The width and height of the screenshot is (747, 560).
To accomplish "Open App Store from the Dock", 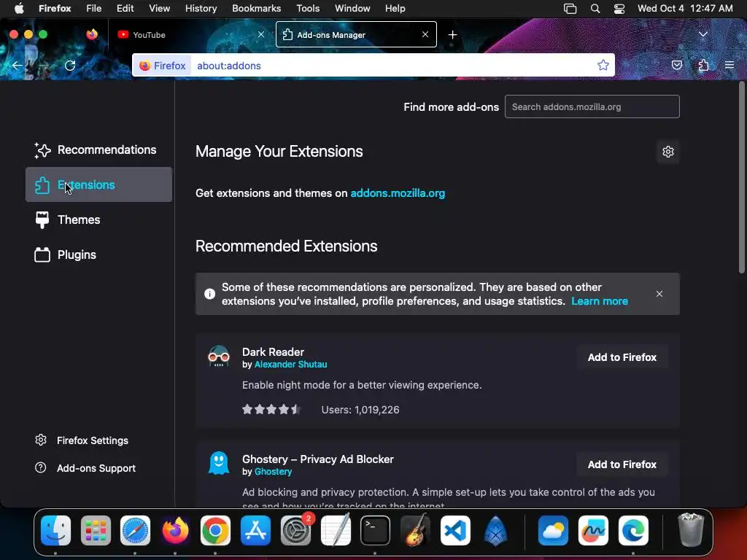I will [x=255, y=531].
